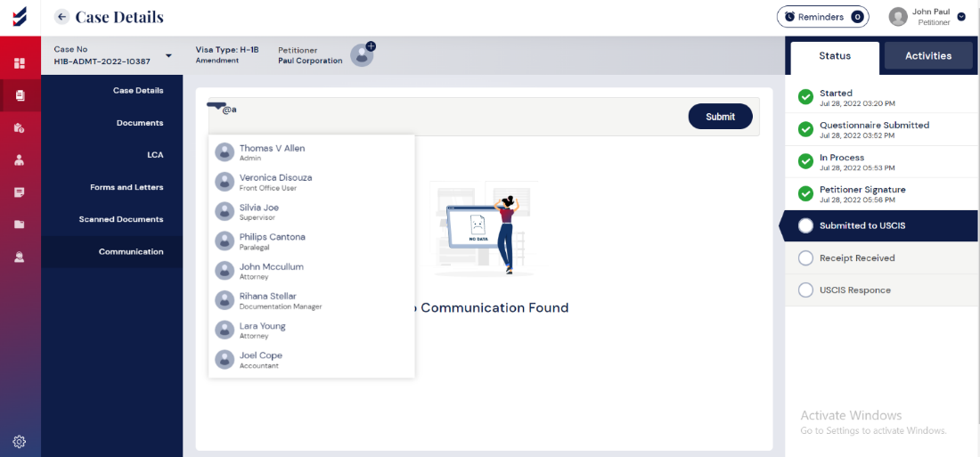Open the folder icon in the sidebar
980x457 pixels.
tap(20, 224)
